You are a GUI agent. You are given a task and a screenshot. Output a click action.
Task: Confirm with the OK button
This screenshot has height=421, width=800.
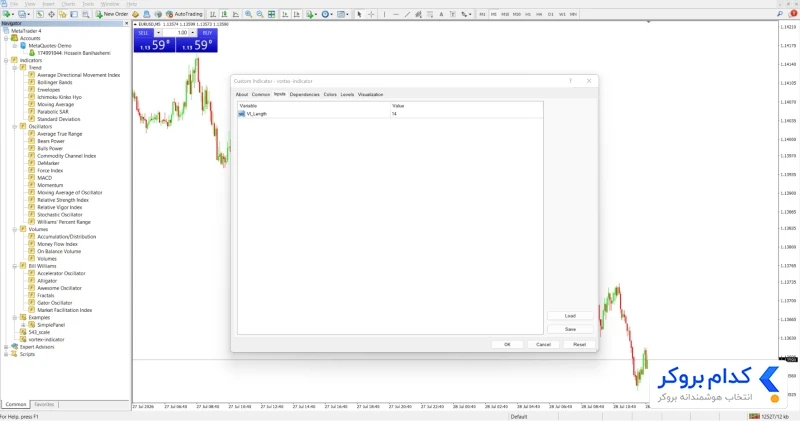pyautogui.click(x=507, y=344)
